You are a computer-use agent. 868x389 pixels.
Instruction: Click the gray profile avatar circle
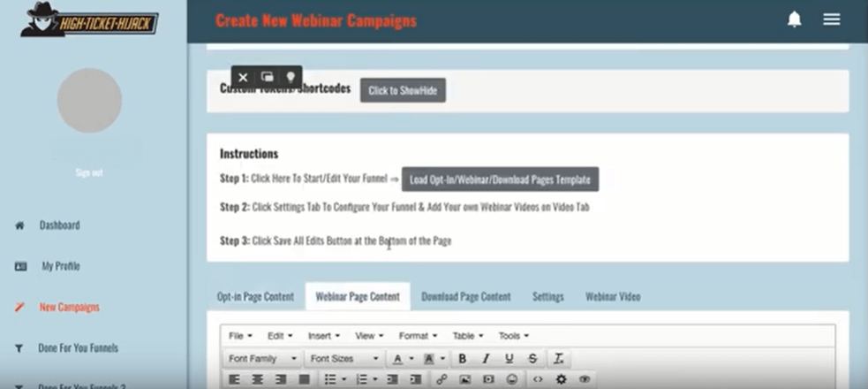click(90, 100)
